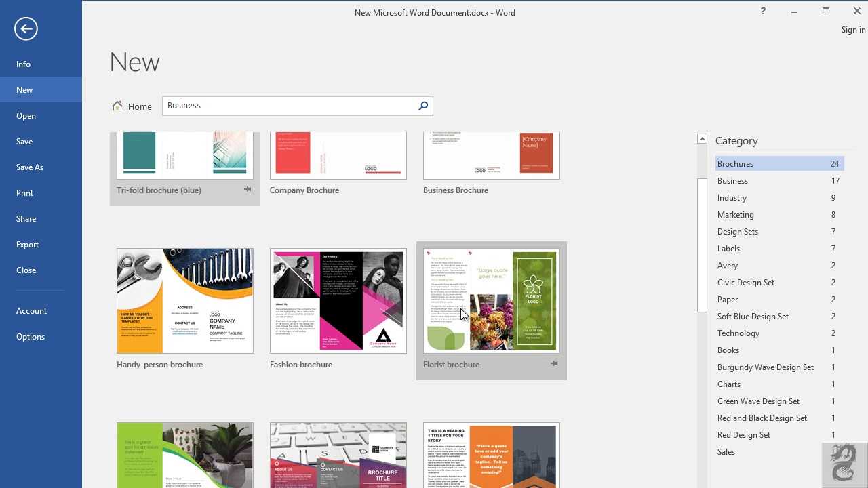Screen dimensions: 868x488
Task: Pin the Florist brochure template
Action: [554, 364]
